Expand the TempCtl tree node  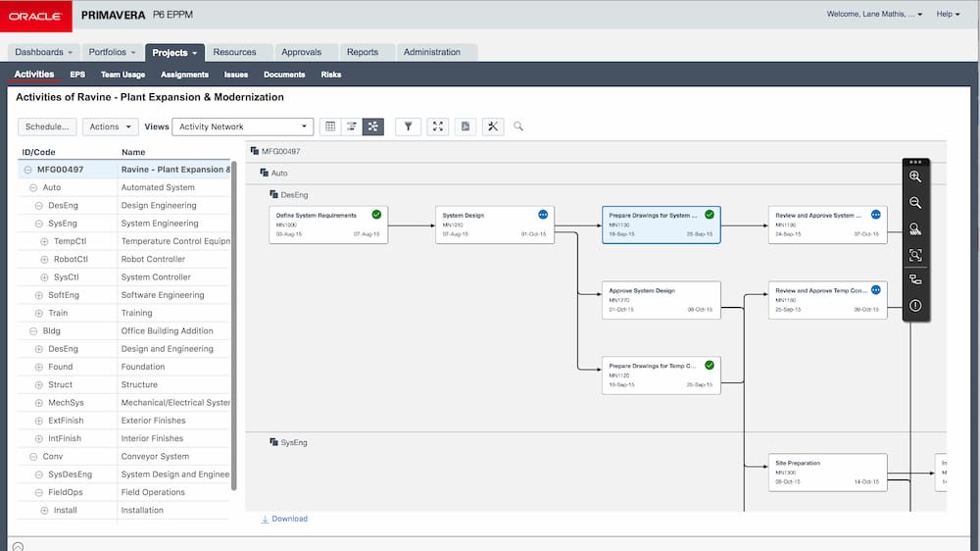[44, 241]
